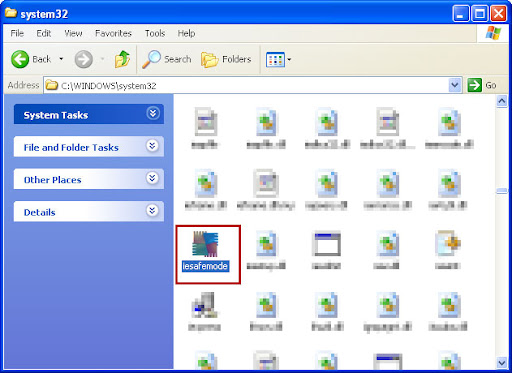Open the View menu

pyautogui.click(x=73, y=33)
